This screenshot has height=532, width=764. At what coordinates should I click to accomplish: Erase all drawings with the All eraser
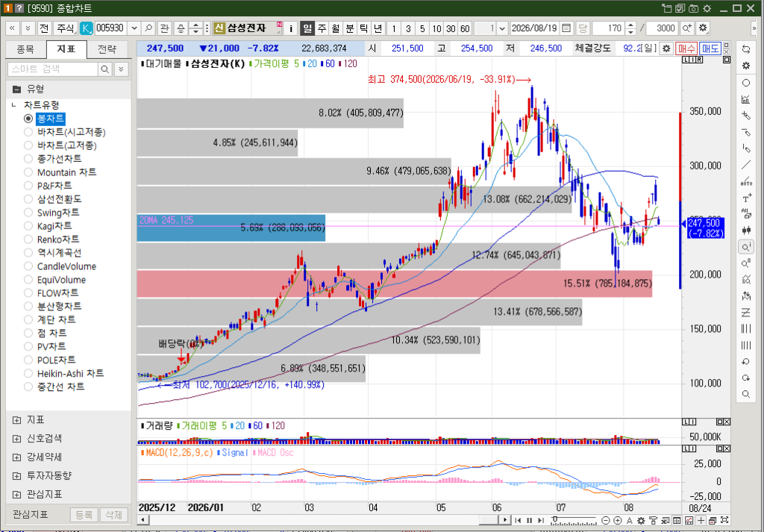(x=745, y=214)
